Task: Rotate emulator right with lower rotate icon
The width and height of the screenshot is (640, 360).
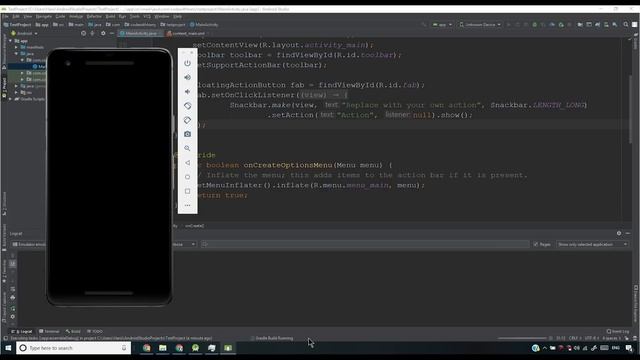Action: coord(187,120)
